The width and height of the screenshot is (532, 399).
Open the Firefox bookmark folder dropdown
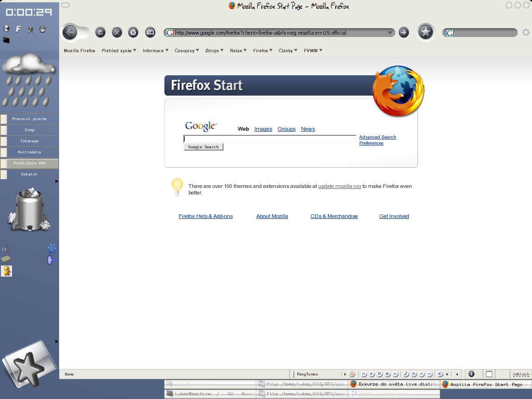click(263, 50)
